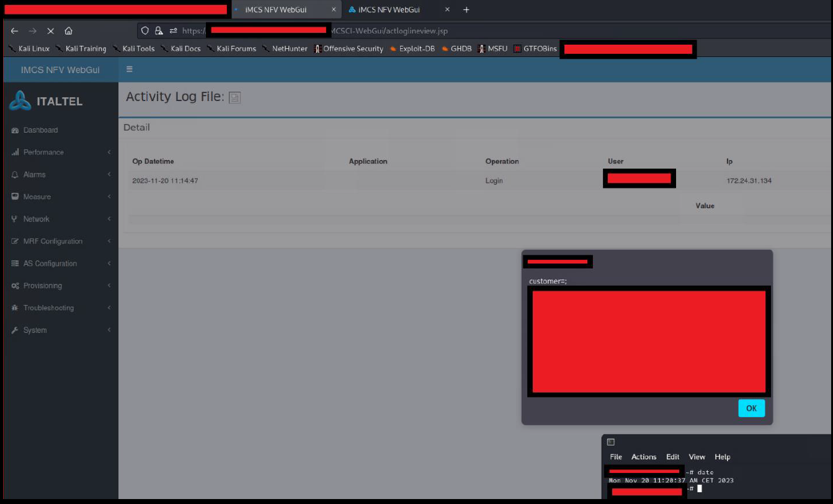
Task: Click the AS Configuration list icon
Action: point(15,263)
